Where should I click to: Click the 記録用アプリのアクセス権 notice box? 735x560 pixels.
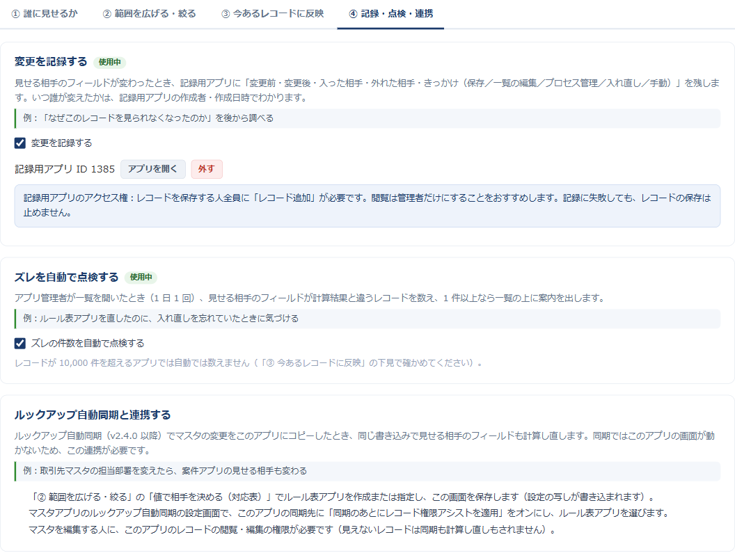coord(367,206)
